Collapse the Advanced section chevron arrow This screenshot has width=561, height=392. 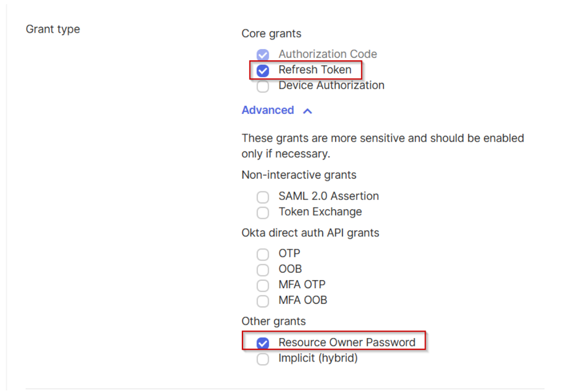307,111
